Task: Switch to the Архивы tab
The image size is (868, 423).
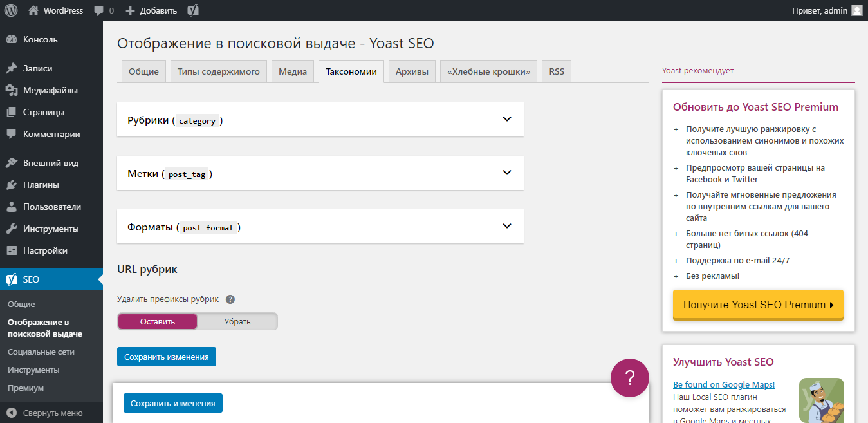Action: (x=412, y=71)
